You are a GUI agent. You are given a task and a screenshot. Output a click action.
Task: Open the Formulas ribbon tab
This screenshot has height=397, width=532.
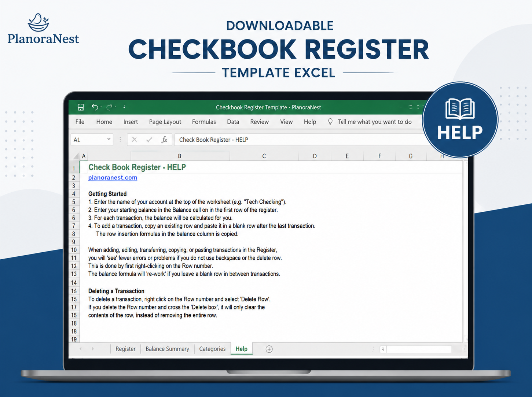pyautogui.click(x=204, y=122)
